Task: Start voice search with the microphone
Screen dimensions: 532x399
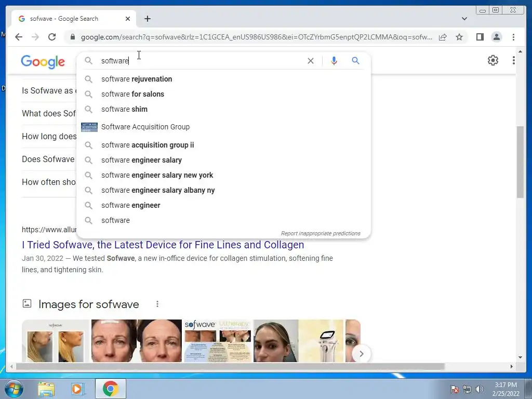Action: [334, 61]
